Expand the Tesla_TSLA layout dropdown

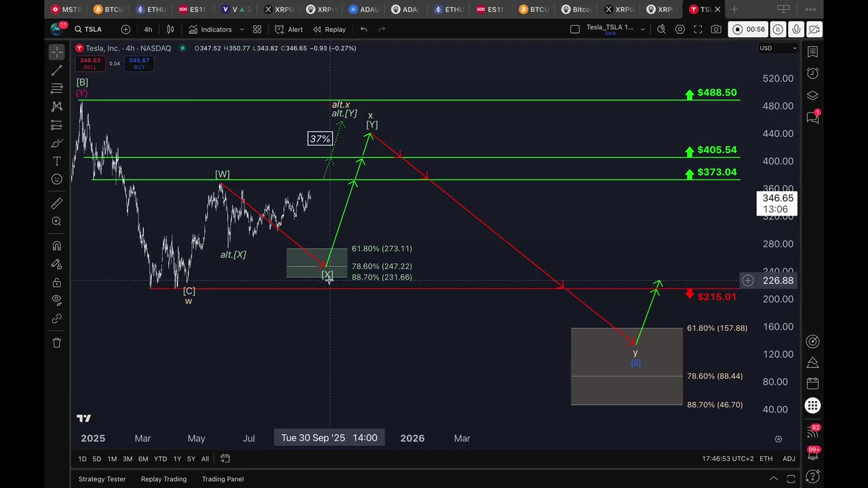pos(642,29)
